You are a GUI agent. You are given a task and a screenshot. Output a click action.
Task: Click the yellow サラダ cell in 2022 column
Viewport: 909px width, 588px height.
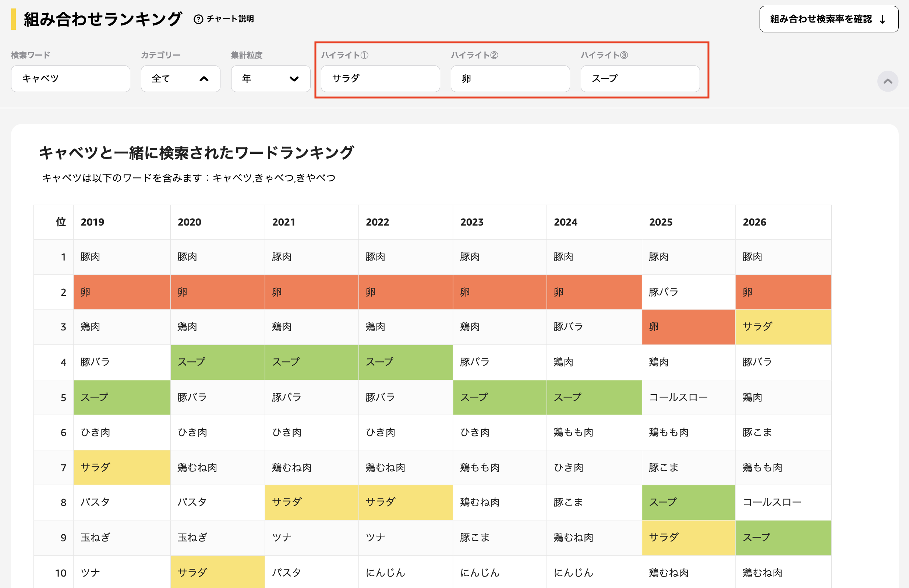[406, 502]
